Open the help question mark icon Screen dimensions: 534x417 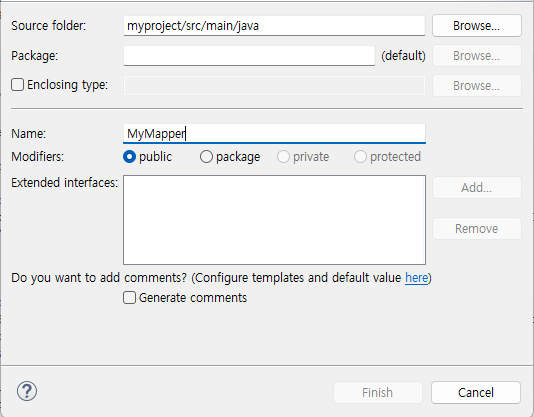click(x=27, y=391)
